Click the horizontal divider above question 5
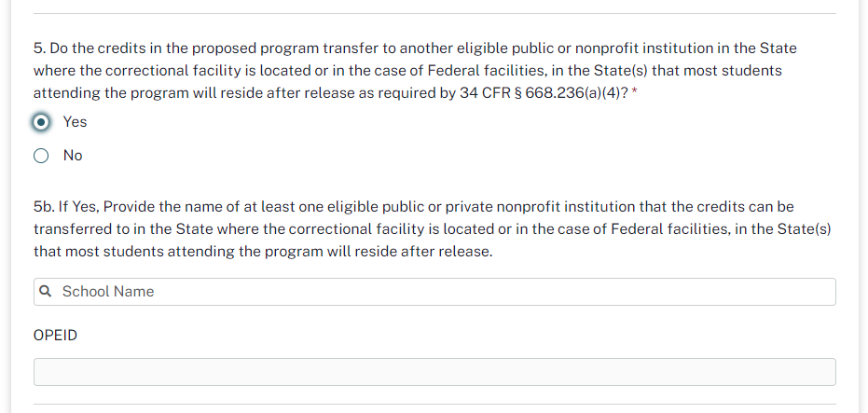The height and width of the screenshot is (413, 868). 434,13
